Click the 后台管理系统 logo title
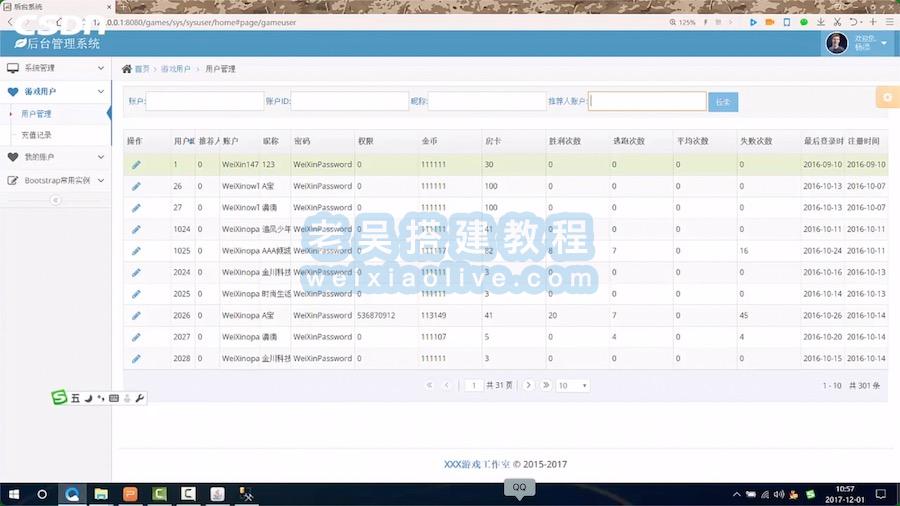 57,43
